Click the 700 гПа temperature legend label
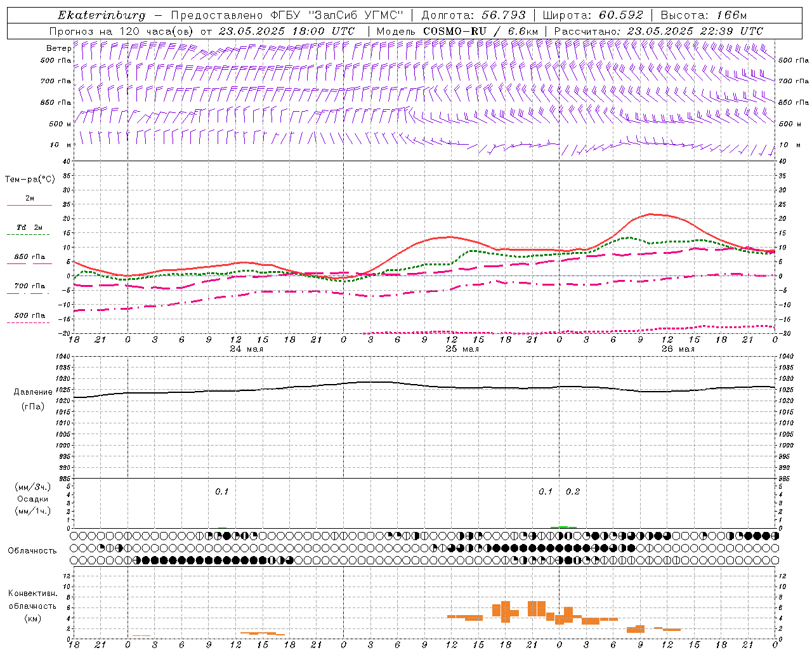812x650 pixels. pos(30,286)
